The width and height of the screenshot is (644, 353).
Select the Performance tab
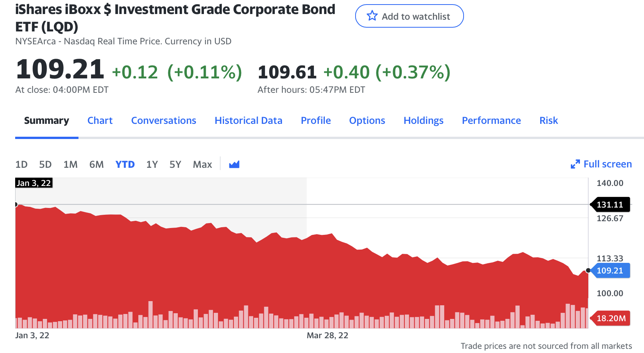[491, 120]
